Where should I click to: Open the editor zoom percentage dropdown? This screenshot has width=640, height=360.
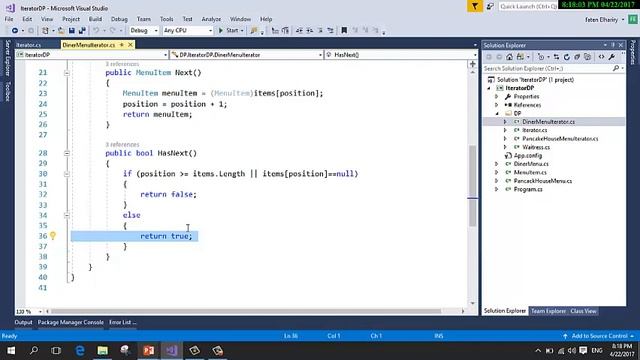(x=29, y=311)
